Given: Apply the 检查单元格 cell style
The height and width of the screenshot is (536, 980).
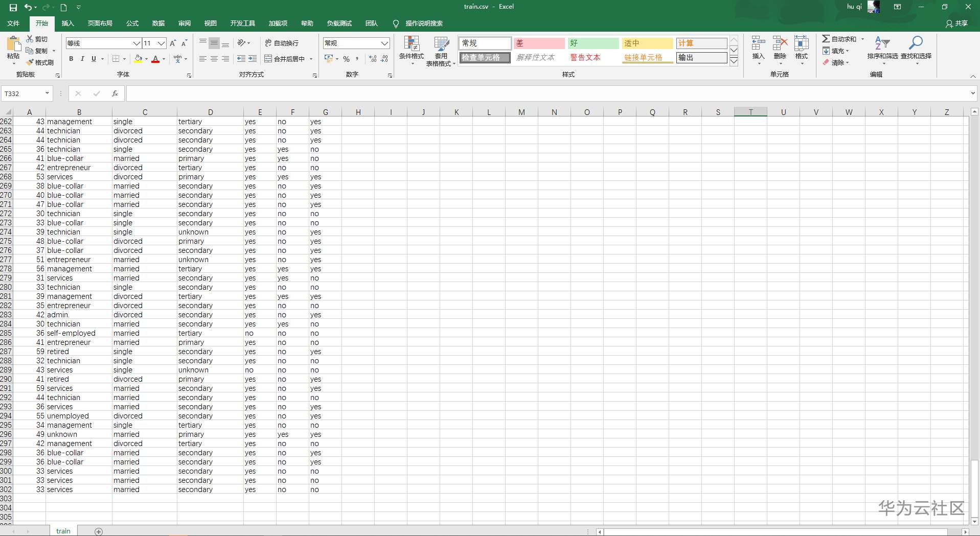Looking at the screenshot, I should pyautogui.click(x=484, y=58).
